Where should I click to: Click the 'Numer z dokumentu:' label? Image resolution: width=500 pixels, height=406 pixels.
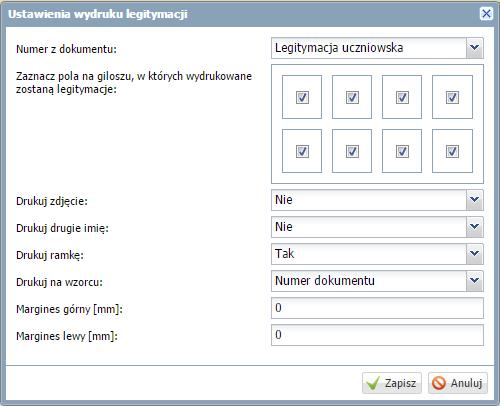(x=66, y=49)
